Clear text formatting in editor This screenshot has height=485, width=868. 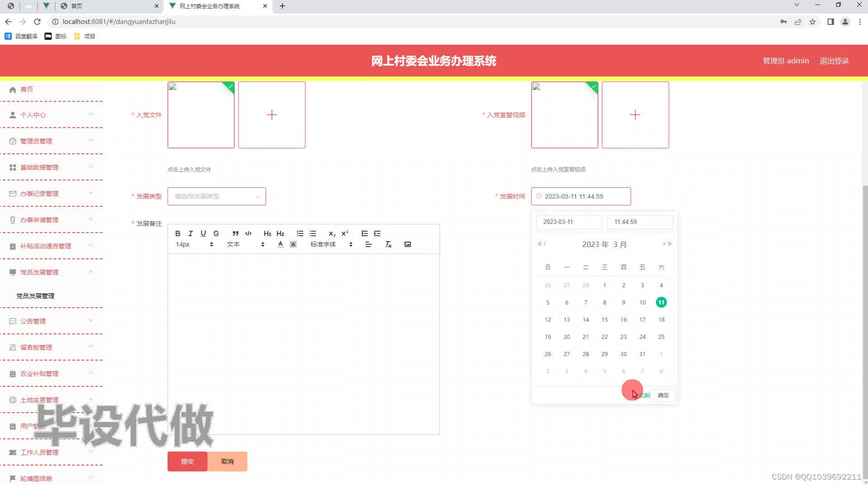click(388, 244)
